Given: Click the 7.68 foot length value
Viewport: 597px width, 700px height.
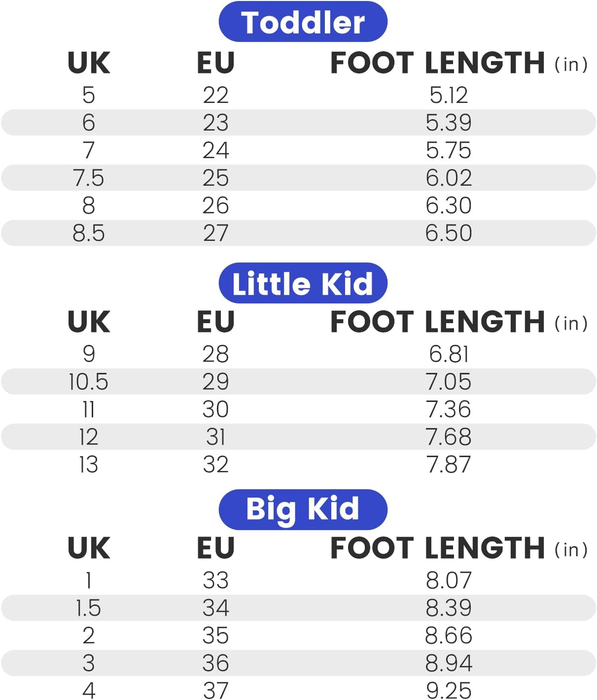Looking at the screenshot, I should click(x=449, y=437).
